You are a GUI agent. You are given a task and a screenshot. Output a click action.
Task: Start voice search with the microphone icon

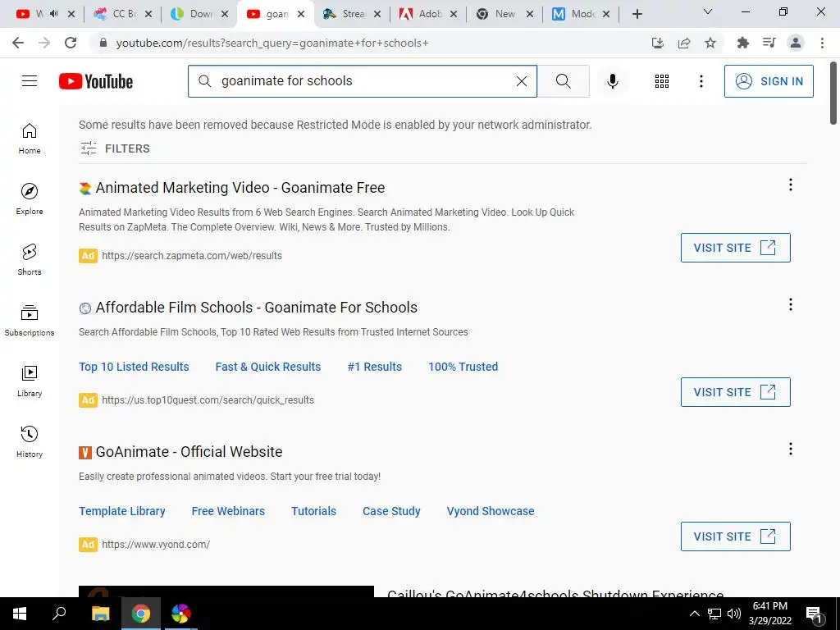pyautogui.click(x=612, y=81)
